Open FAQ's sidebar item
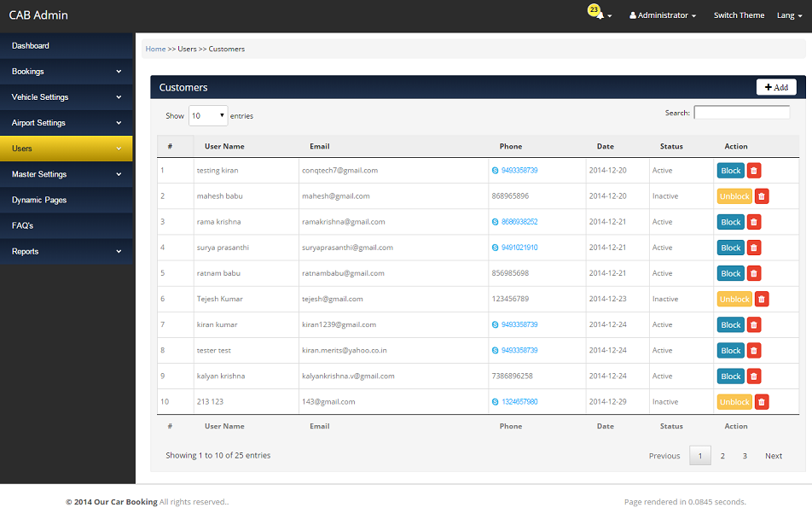The height and width of the screenshot is (525, 812). [67, 225]
